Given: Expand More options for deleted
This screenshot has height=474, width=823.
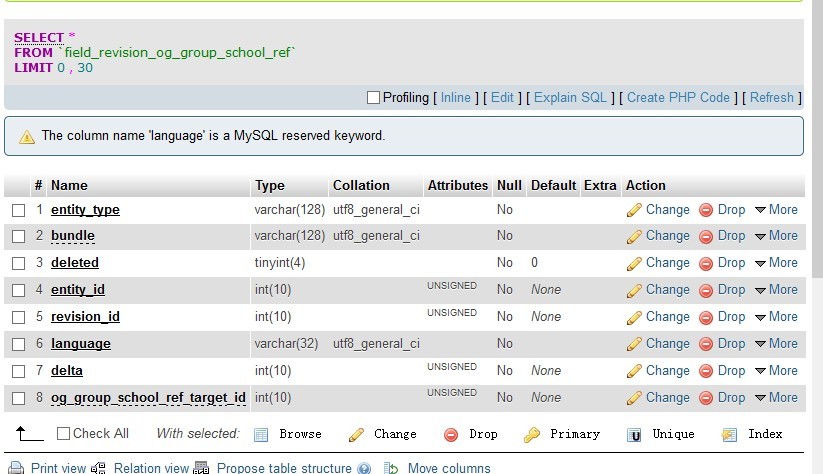Looking at the screenshot, I should (776, 262).
